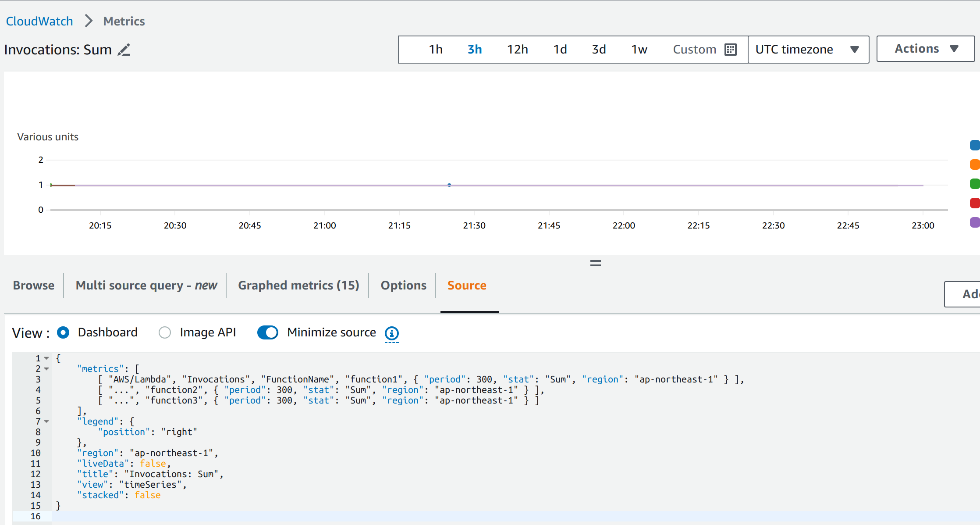
Task: Disable the Minimize source toggle
Action: click(x=268, y=332)
